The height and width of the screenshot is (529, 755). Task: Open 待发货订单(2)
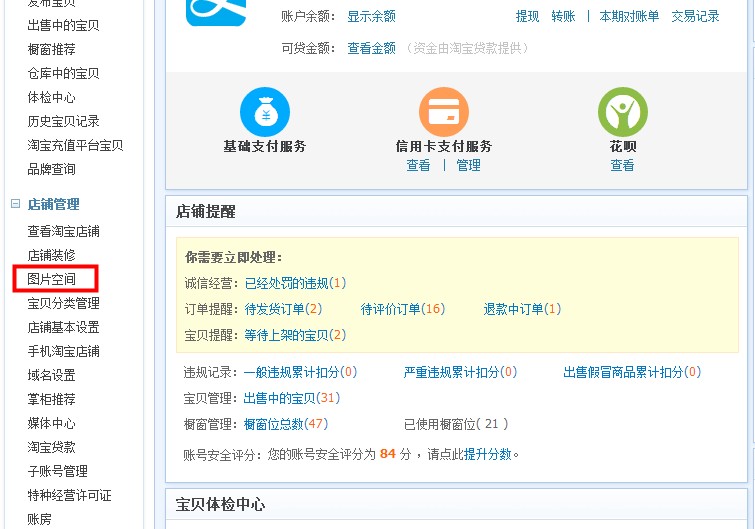[x=283, y=309]
